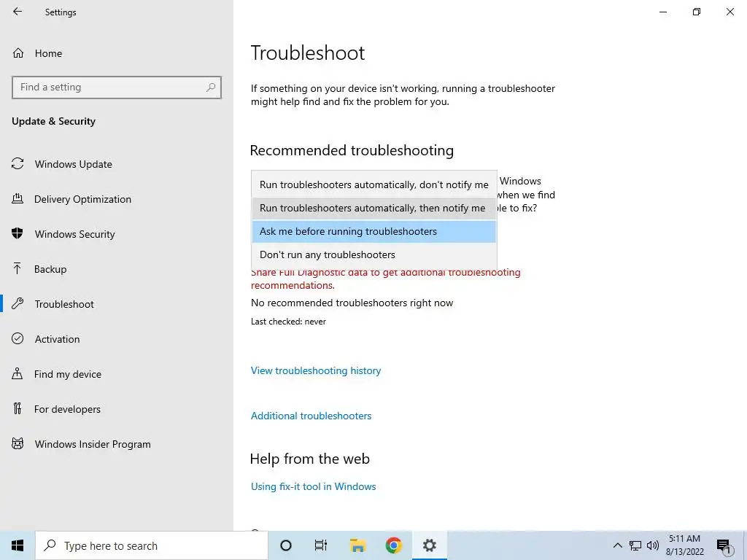Open Task View on the taskbar
The height and width of the screenshot is (560, 747).
click(321, 545)
